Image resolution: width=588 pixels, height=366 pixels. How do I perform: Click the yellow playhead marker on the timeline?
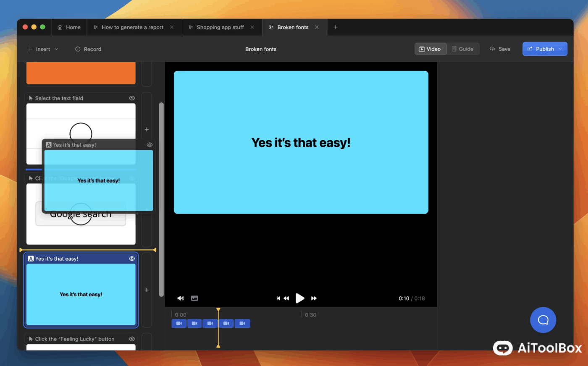click(x=218, y=310)
